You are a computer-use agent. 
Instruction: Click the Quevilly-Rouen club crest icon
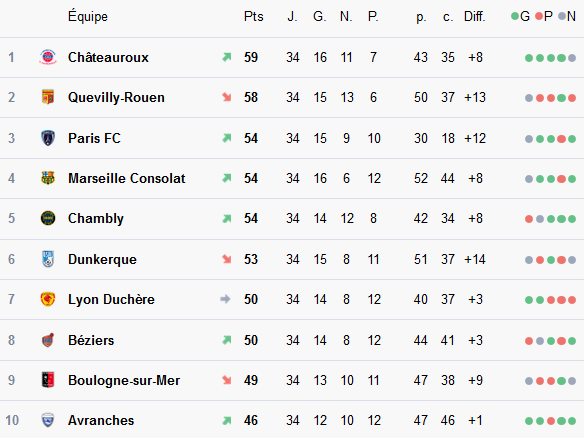click(48, 97)
